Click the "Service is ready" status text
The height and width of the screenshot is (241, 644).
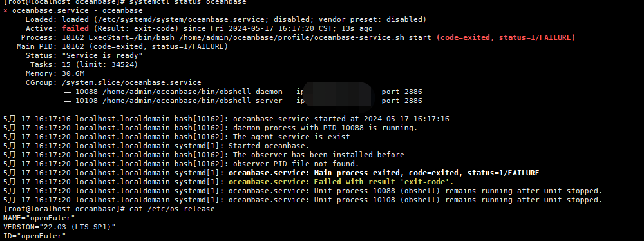pos(102,56)
